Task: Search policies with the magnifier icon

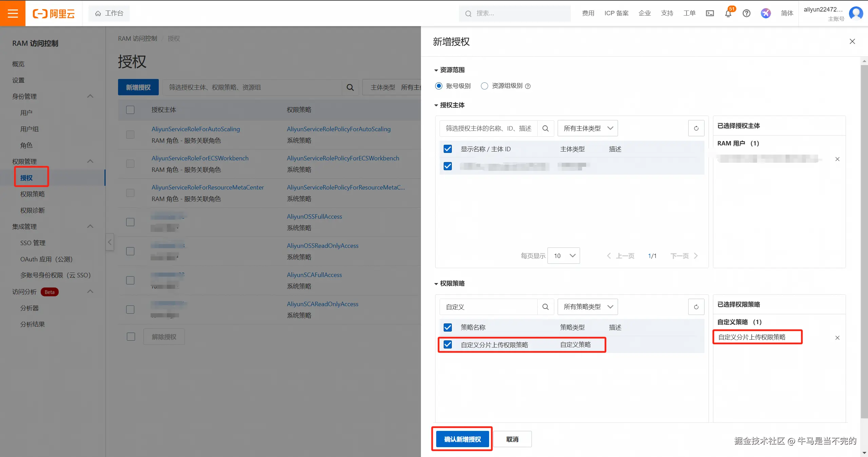Action: [545, 307]
